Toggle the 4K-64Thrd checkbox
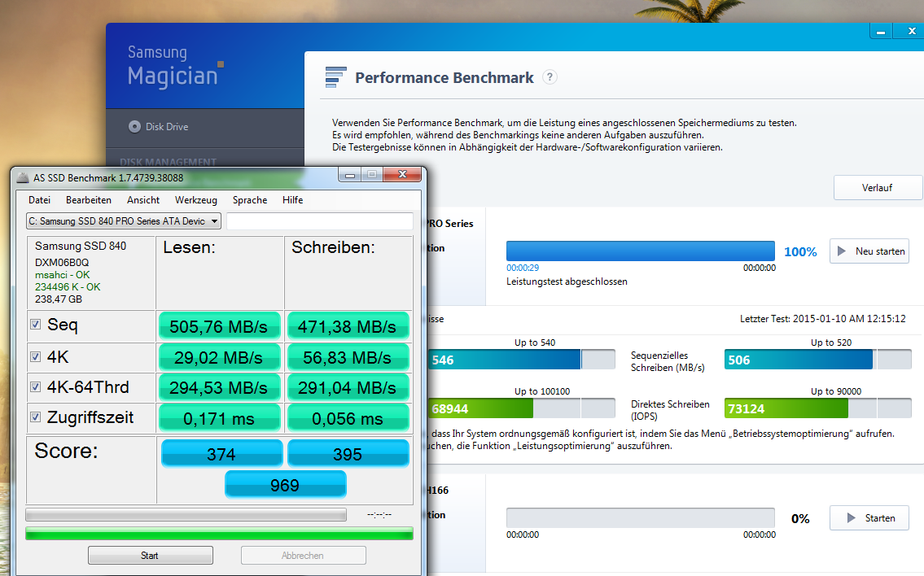This screenshot has width=924, height=576. tap(35, 387)
